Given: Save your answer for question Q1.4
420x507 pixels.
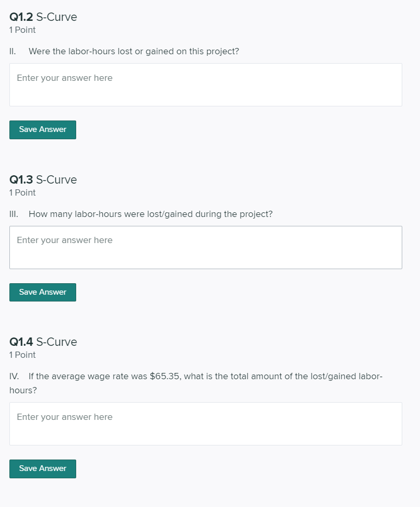Looking at the screenshot, I should pyautogui.click(x=42, y=468).
